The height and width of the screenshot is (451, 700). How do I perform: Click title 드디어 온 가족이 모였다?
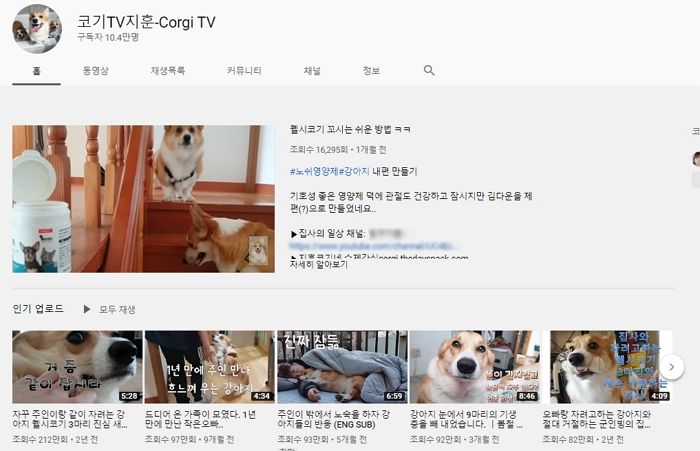(x=200, y=419)
